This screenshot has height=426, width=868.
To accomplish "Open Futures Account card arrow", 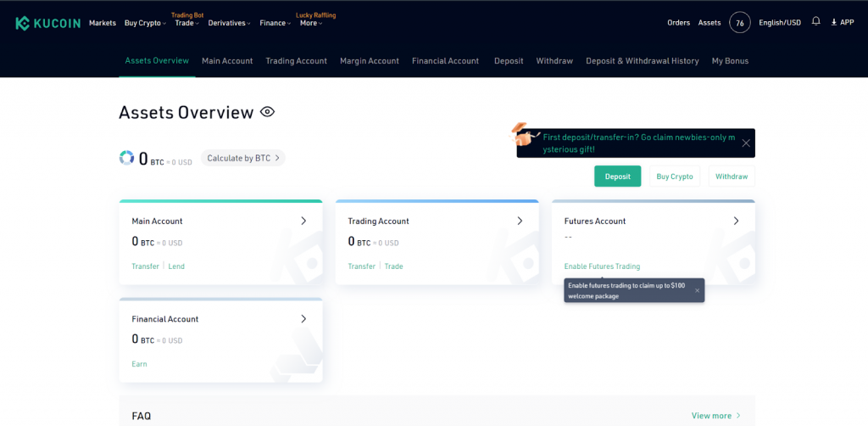I will (737, 221).
